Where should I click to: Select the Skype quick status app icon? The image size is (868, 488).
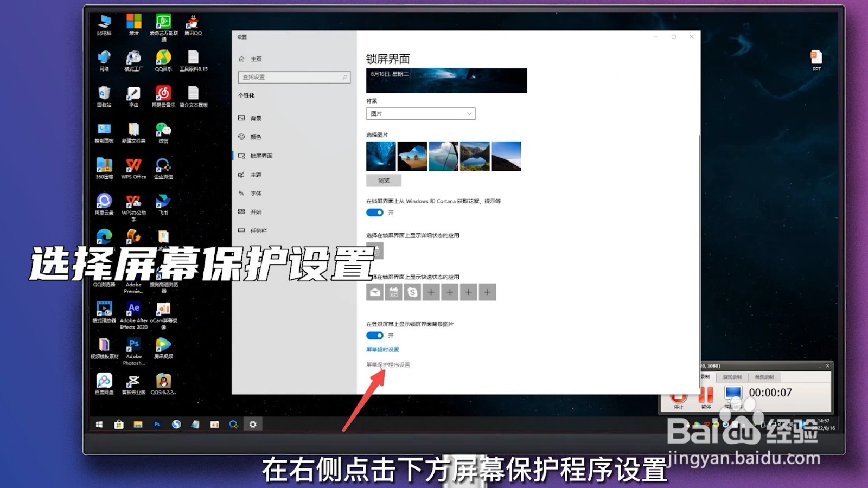coord(413,292)
